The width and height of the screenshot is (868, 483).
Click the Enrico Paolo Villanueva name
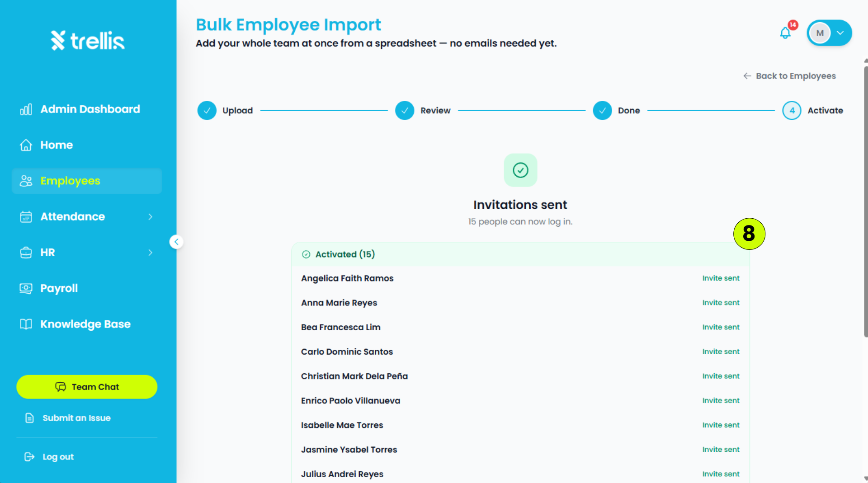click(x=350, y=401)
